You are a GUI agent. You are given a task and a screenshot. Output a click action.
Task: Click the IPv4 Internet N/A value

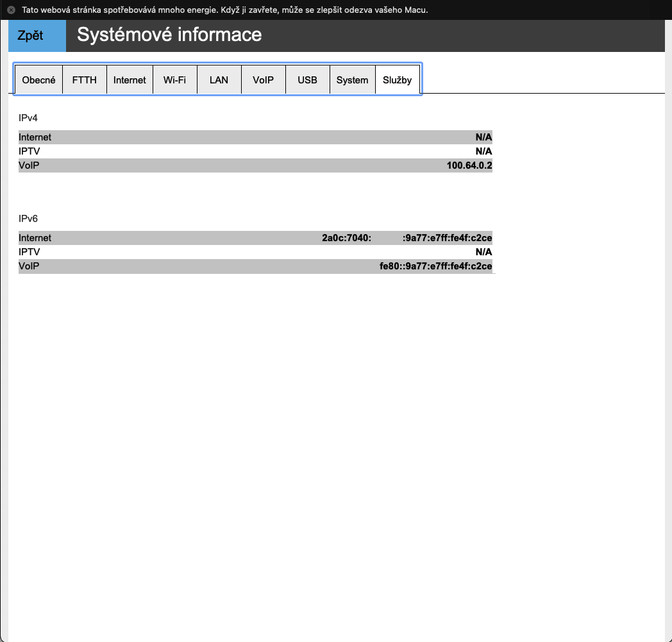click(483, 137)
